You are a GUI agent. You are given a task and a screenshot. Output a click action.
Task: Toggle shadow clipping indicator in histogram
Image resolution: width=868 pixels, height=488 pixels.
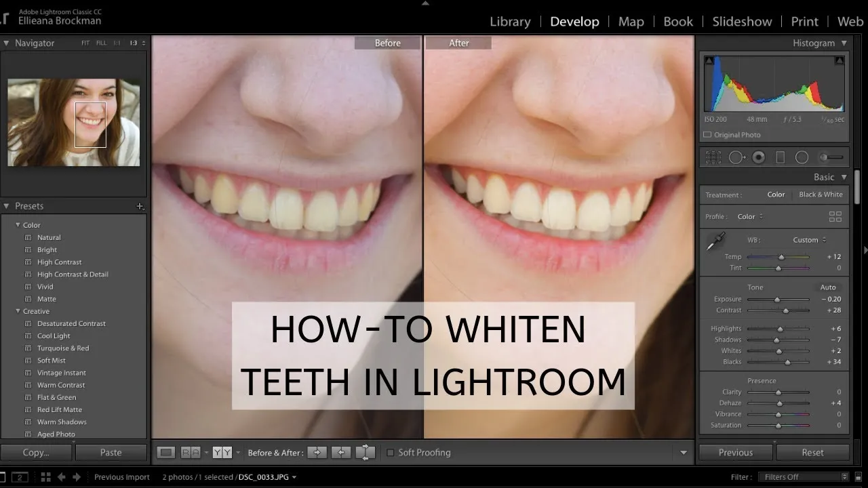click(x=709, y=61)
